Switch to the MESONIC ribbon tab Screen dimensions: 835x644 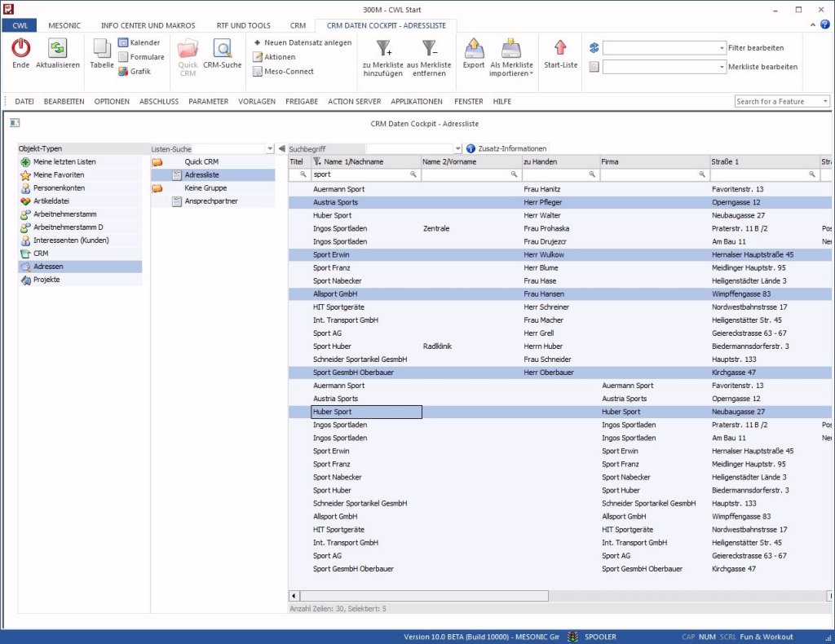coord(64,25)
